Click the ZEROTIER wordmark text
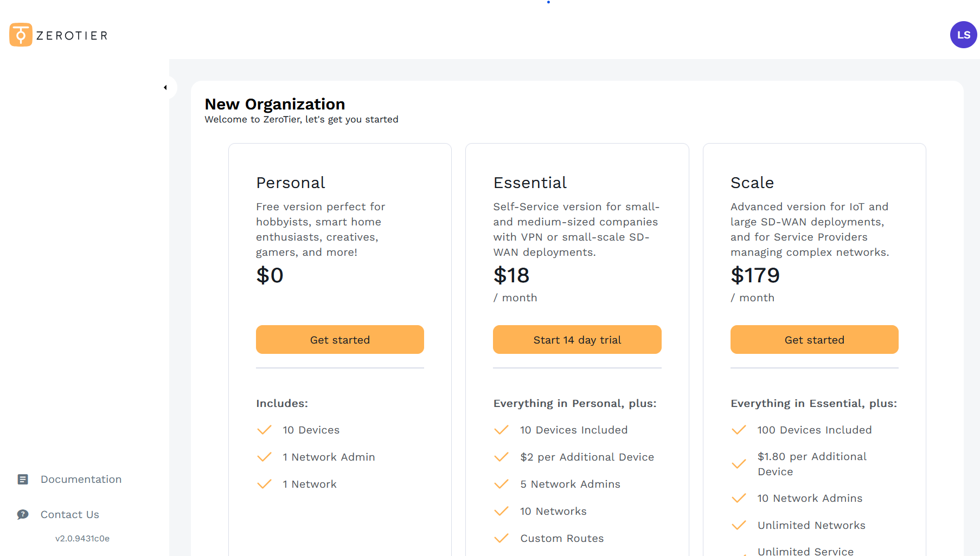Image resolution: width=980 pixels, height=556 pixels. (72, 36)
